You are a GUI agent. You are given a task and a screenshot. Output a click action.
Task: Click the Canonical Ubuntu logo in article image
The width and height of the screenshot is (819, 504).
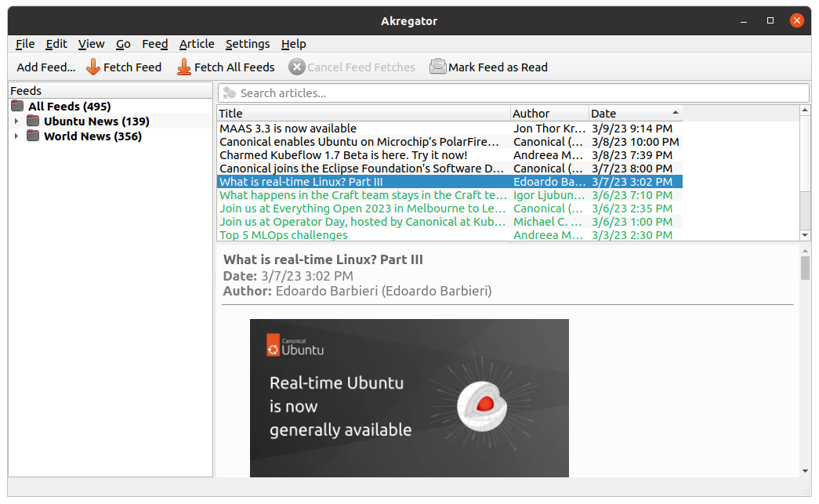click(x=295, y=346)
